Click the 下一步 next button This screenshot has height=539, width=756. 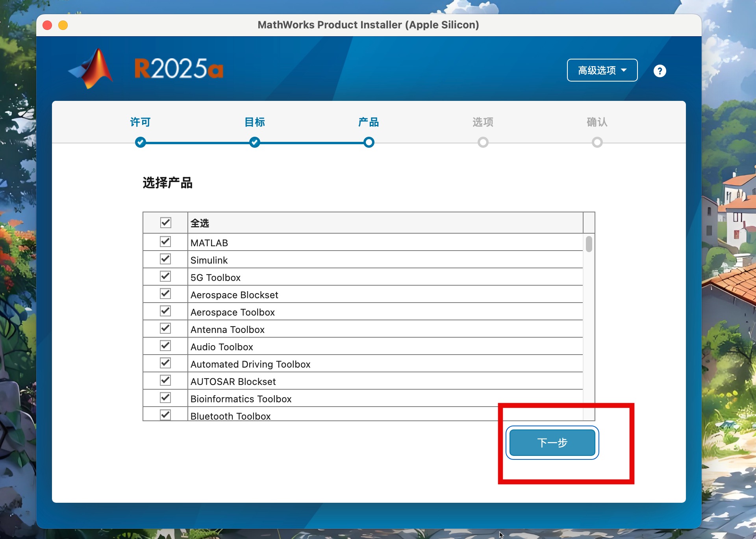tap(552, 442)
